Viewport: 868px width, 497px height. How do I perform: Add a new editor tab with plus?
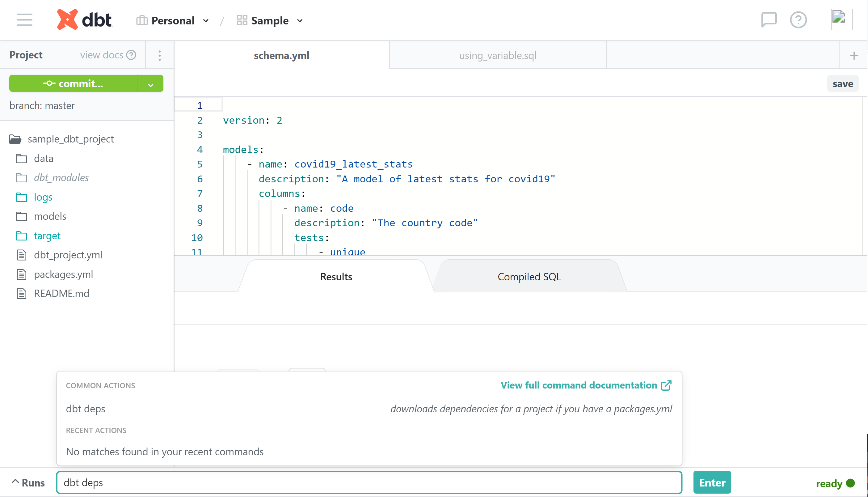pyautogui.click(x=854, y=56)
